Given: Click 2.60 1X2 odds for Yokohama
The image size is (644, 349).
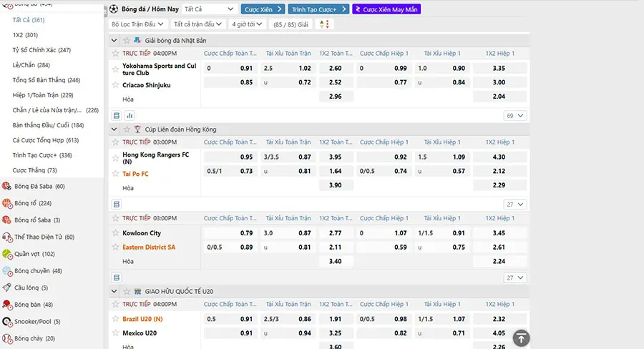Looking at the screenshot, I should point(335,68).
